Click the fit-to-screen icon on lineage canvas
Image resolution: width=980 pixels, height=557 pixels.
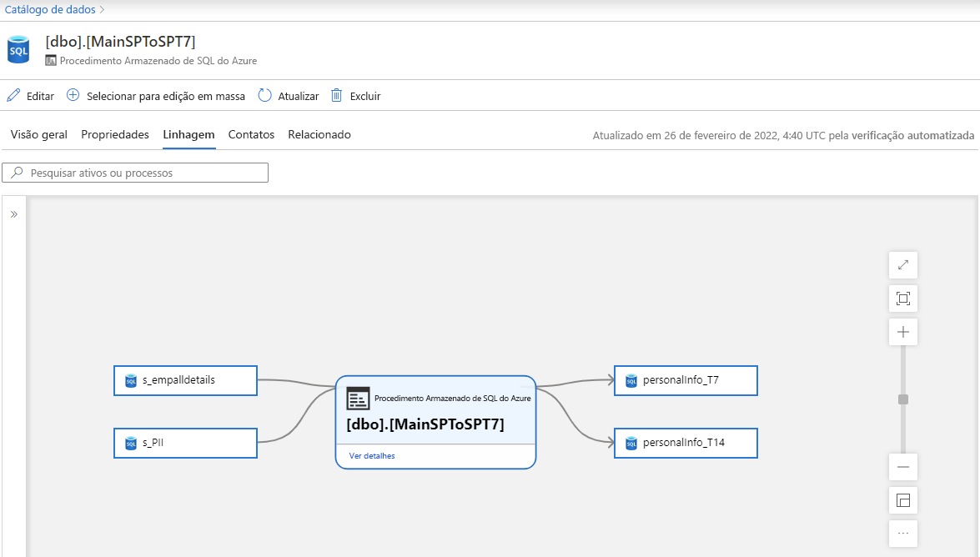[902, 298]
